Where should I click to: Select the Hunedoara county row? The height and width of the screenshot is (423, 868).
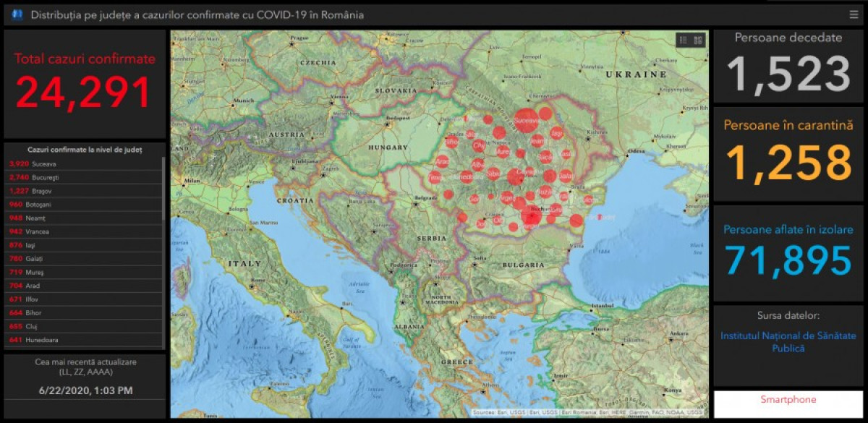point(83,340)
